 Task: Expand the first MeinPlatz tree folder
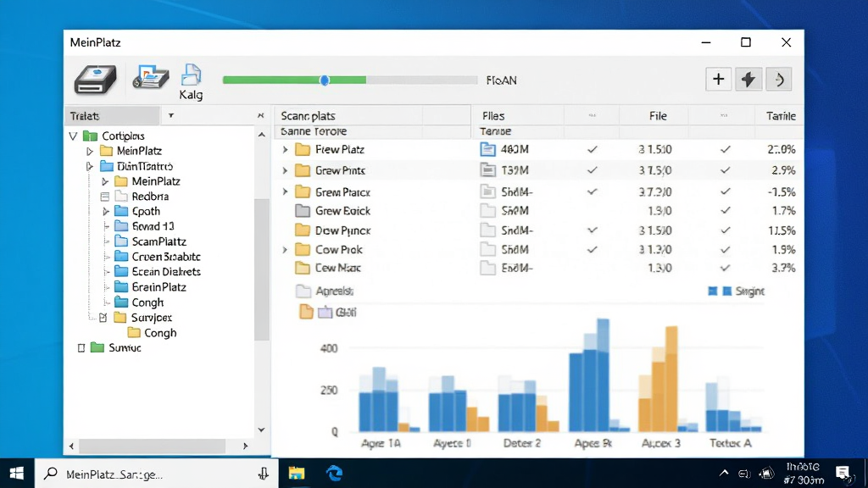[90, 151]
